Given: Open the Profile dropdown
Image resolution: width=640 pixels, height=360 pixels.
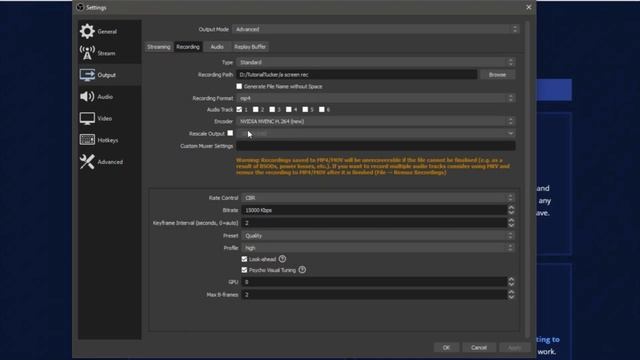Looking at the screenshot, I should [x=378, y=248].
